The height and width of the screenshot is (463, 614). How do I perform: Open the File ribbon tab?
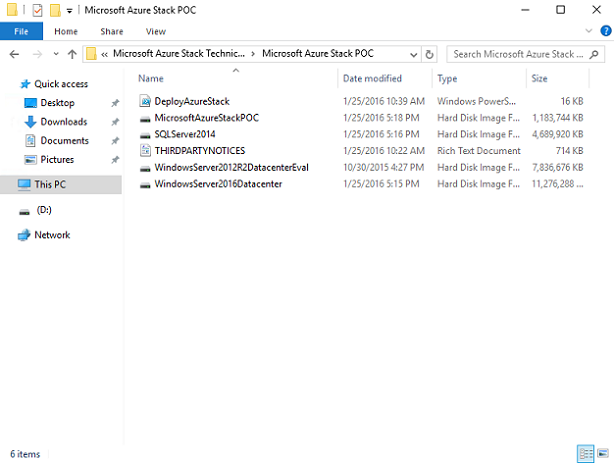pyautogui.click(x=21, y=31)
